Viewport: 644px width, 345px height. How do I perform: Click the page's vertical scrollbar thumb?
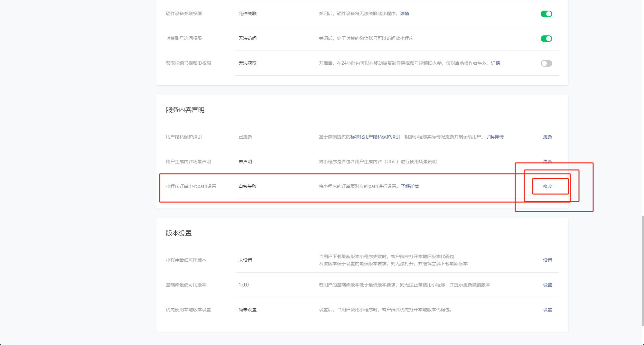pos(643,270)
